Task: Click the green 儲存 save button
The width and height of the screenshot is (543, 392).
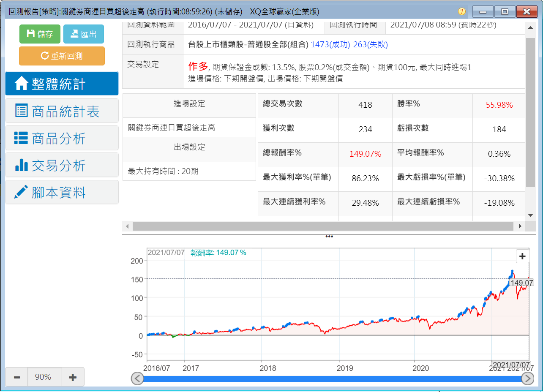Action: [40, 34]
